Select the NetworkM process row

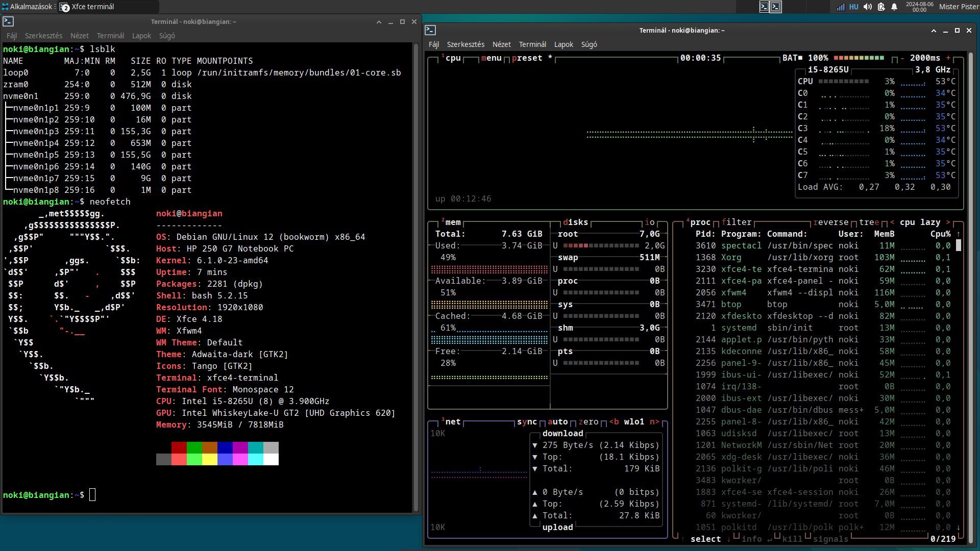click(x=823, y=445)
